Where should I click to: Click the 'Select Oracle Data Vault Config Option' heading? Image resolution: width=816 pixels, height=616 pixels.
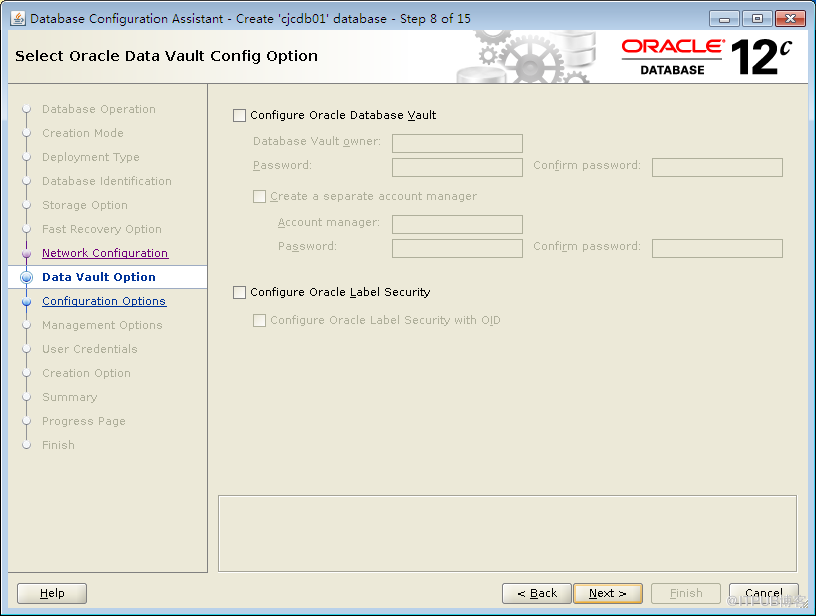click(x=167, y=56)
